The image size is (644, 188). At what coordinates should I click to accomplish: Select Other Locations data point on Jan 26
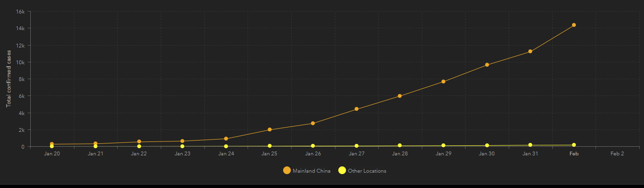313,146
